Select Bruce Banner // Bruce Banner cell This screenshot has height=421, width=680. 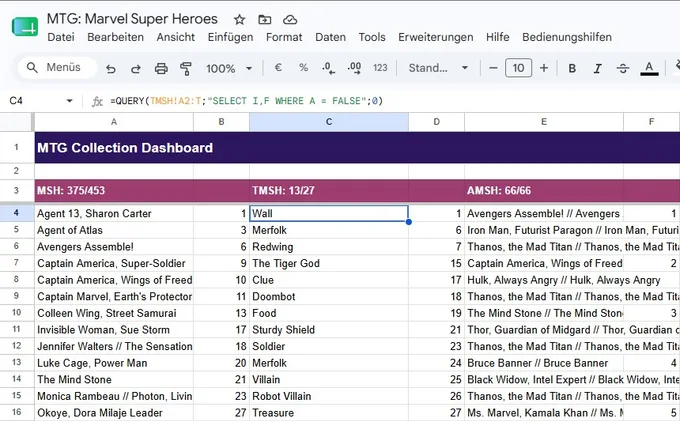544,363
